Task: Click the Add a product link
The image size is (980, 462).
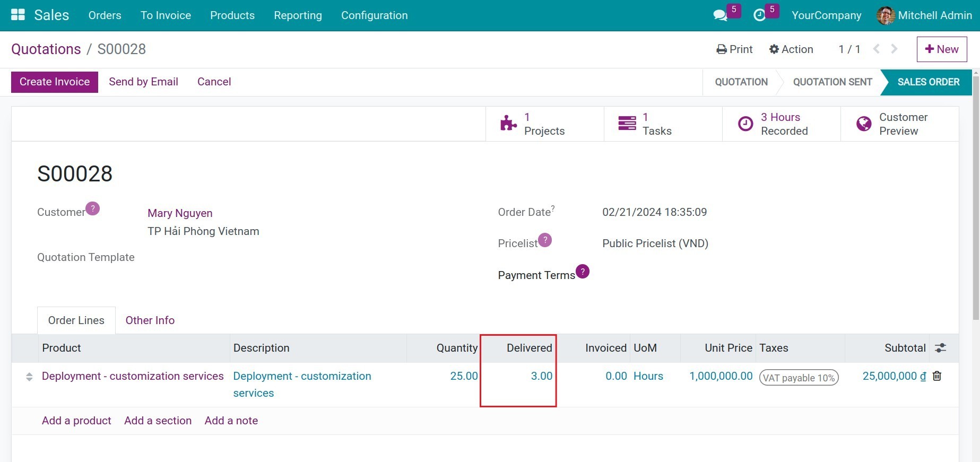Action: pos(76,421)
